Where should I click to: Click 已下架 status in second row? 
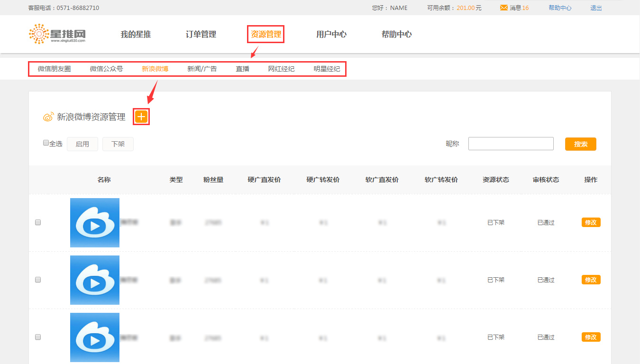tap(496, 280)
